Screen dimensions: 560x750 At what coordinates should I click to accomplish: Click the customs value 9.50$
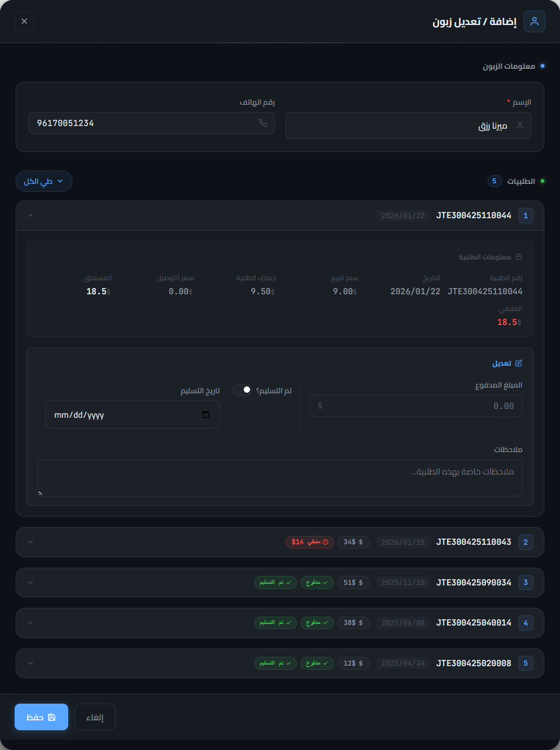[x=263, y=292]
